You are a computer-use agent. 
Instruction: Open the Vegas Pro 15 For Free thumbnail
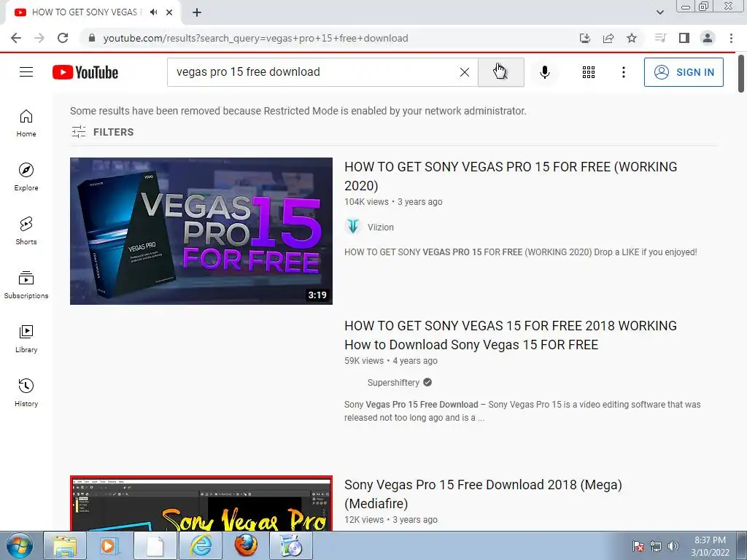tap(201, 231)
